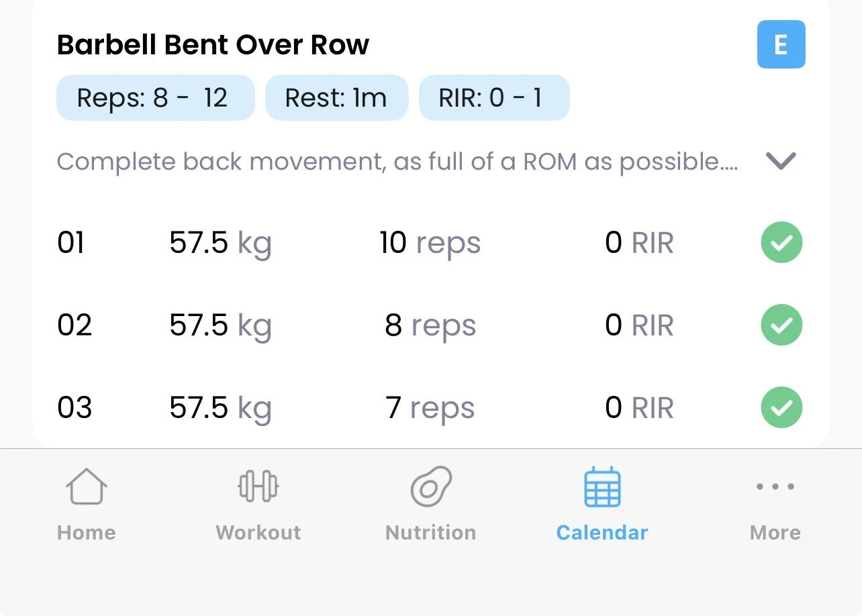Image resolution: width=862 pixels, height=616 pixels.
Task: Tap the RIR: 0 - 1 chip
Action: click(x=494, y=98)
